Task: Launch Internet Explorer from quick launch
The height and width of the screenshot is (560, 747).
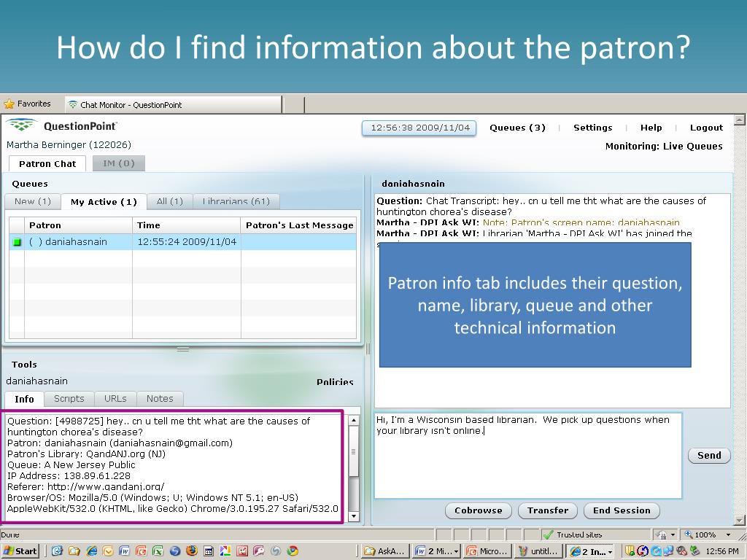Action: pyautogui.click(x=91, y=551)
